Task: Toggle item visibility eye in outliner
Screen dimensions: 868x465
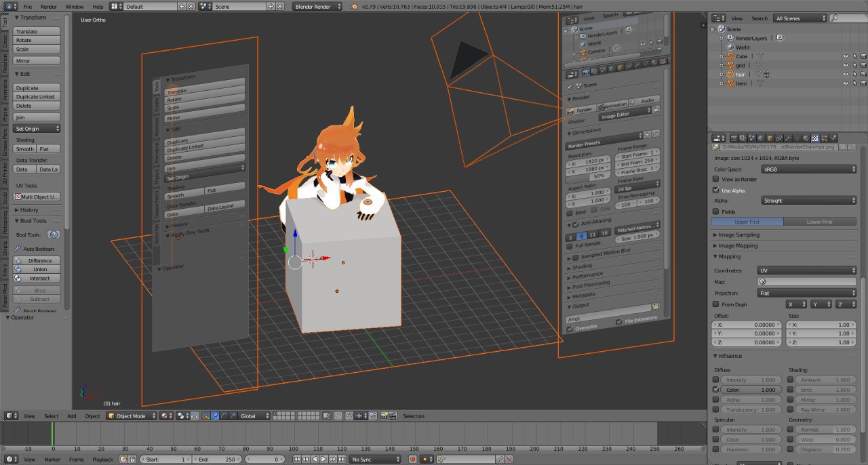Action: [x=846, y=83]
